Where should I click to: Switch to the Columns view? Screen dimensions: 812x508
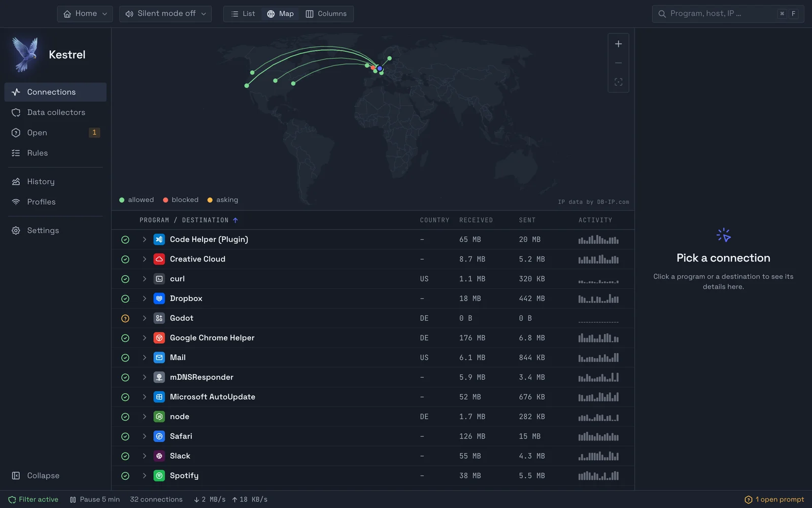326,14
